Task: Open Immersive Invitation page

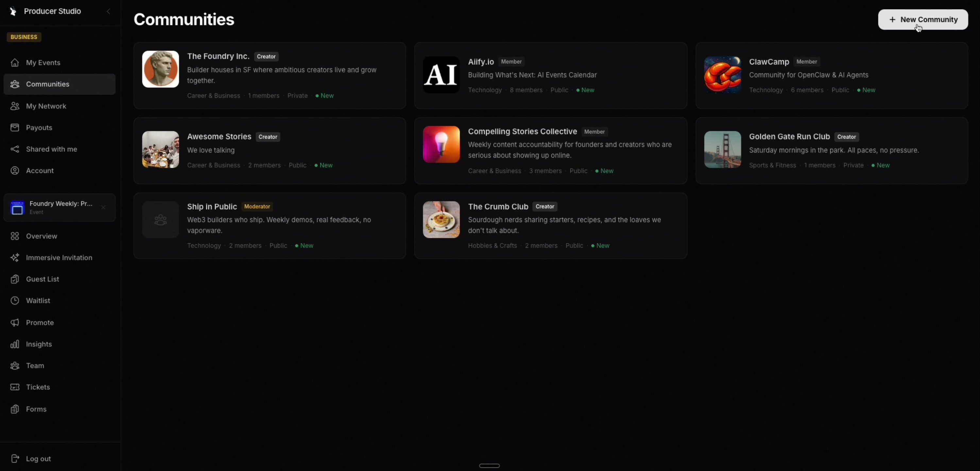Action: click(x=59, y=257)
